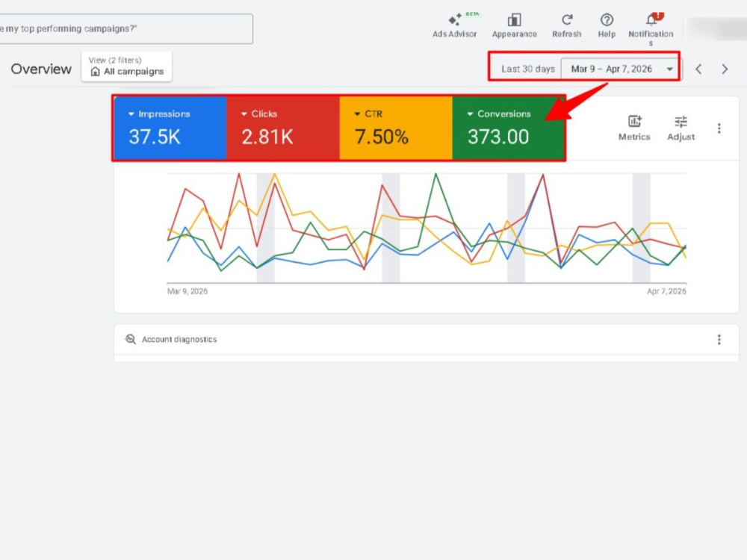This screenshot has height=560, width=747.
Task: Open the Mar 9 – Apr 7, 2026 date range dropdown
Action: [x=622, y=69]
